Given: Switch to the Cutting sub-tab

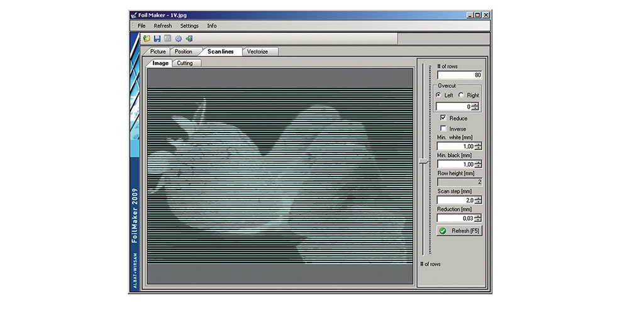Looking at the screenshot, I should [186, 63].
